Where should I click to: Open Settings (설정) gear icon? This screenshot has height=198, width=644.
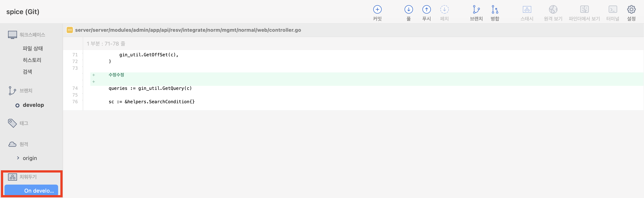pyautogui.click(x=631, y=10)
